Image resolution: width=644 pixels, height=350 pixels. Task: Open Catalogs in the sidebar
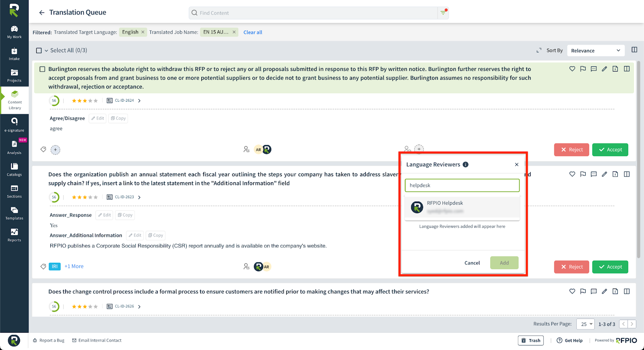pyautogui.click(x=14, y=169)
